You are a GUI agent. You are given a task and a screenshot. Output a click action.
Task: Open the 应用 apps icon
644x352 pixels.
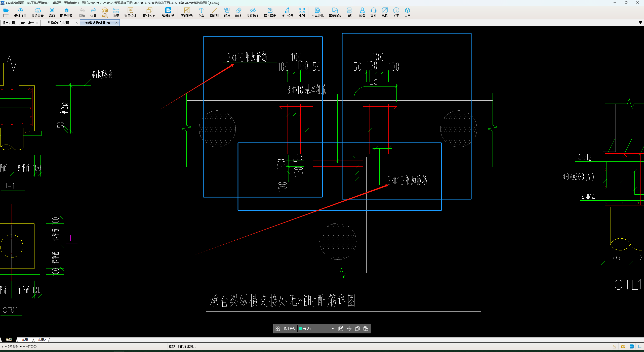click(407, 12)
